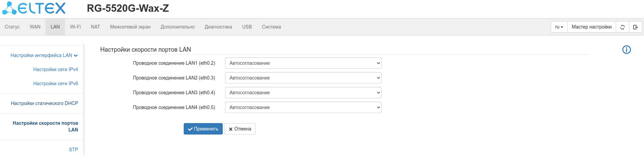Open the info help icon
This screenshot has height=160, width=644.
626,50
